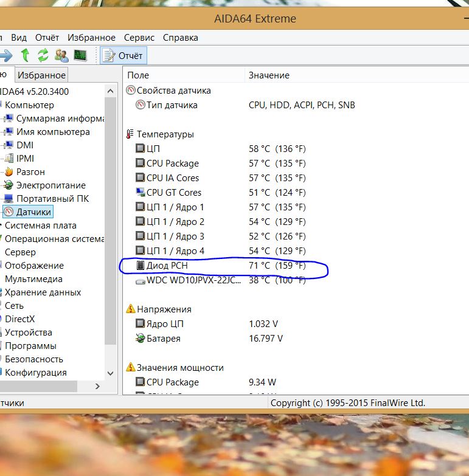Select AIDA64 v5.20.3400 tree root
Screen dimensions: 469x476
tap(34, 91)
